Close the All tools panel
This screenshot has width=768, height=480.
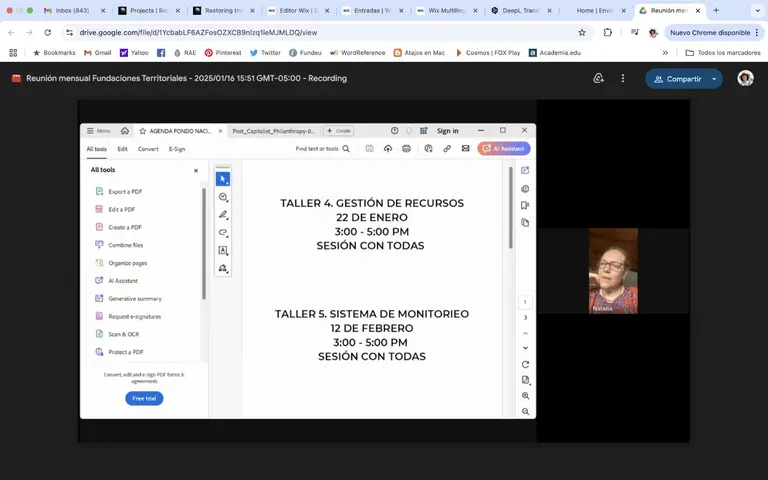tap(196, 170)
